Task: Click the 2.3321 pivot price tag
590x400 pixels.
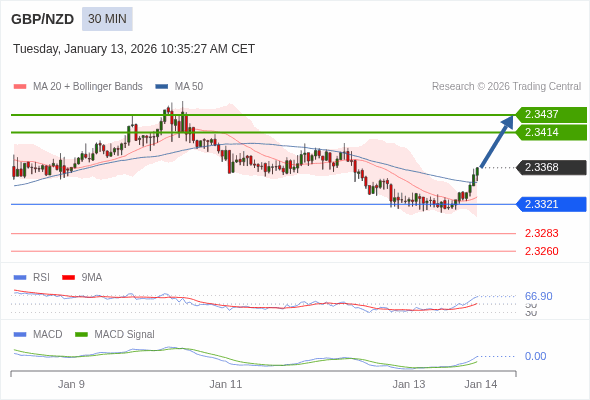Action: [552, 204]
